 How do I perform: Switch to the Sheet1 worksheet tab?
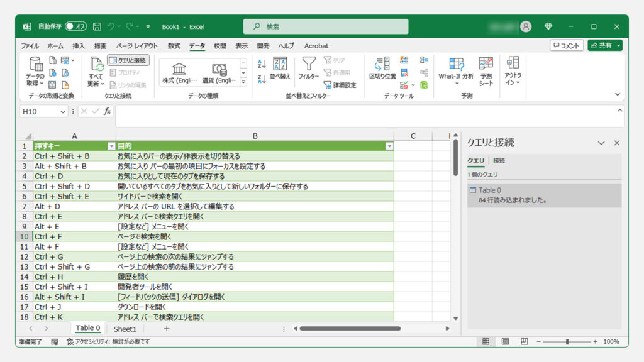pyautogui.click(x=125, y=329)
